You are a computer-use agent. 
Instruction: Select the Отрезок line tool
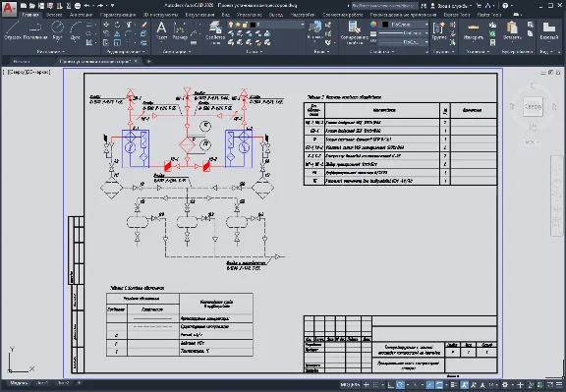pyautogui.click(x=12, y=30)
